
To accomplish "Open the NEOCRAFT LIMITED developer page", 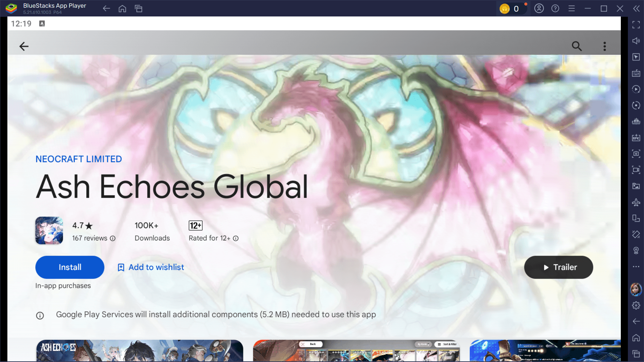I will coord(79,159).
